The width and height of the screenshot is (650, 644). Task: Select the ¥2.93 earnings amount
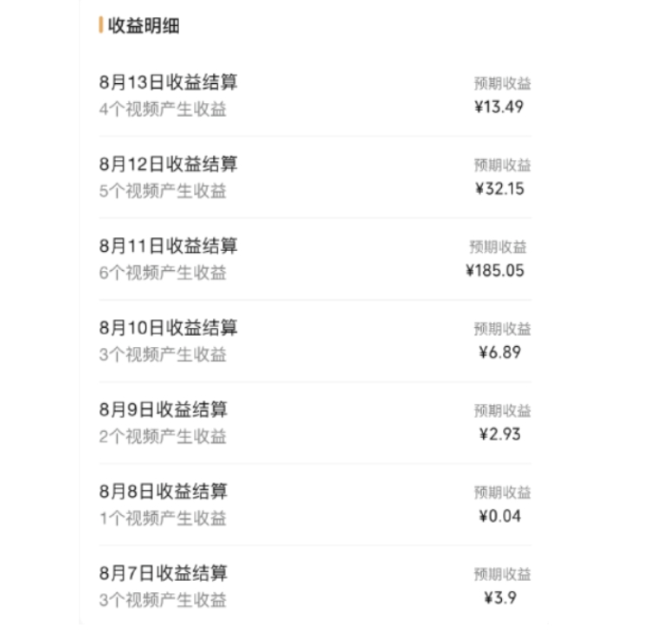pos(499,434)
